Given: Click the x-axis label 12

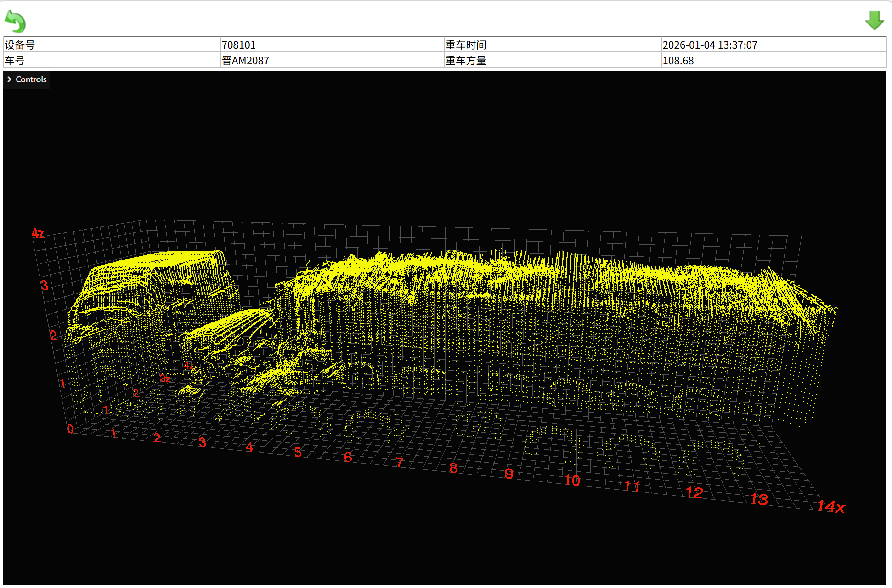Looking at the screenshot, I should tap(694, 493).
